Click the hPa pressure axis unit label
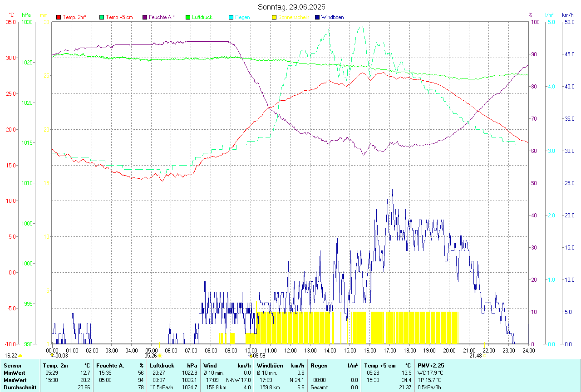581x392 pixels. click(26, 15)
